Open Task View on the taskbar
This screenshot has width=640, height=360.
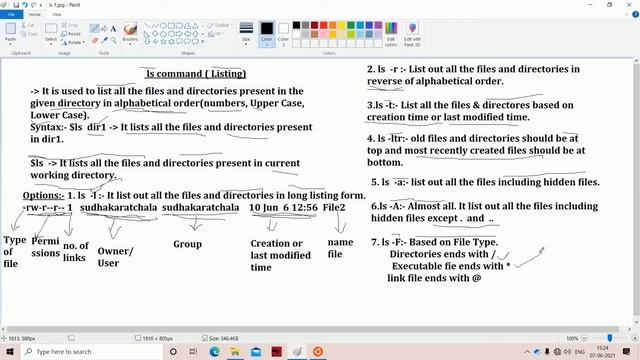coord(193,351)
